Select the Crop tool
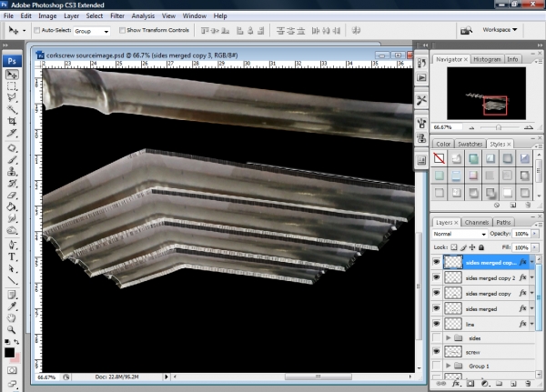This screenshot has height=392, width=546. click(x=12, y=121)
